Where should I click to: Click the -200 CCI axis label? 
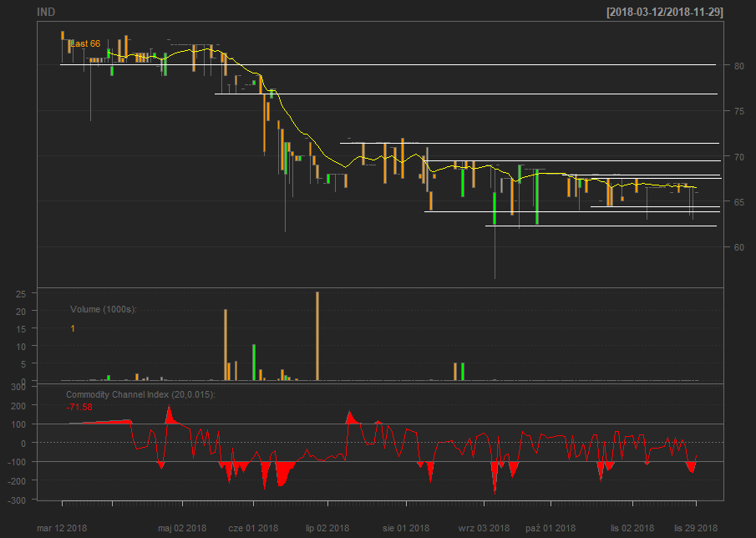(x=17, y=481)
